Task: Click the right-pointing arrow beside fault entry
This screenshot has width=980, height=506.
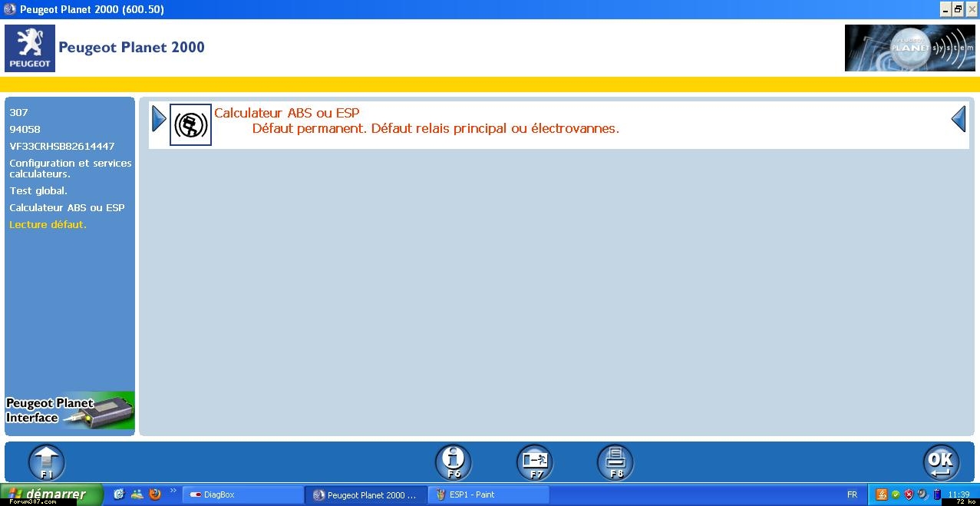Action: (x=159, y=119)
